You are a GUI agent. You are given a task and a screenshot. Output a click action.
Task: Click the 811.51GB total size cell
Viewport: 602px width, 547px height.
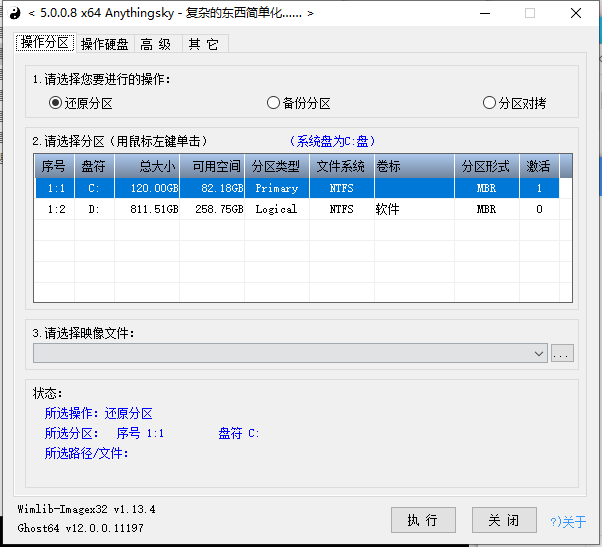coord(147,209)
